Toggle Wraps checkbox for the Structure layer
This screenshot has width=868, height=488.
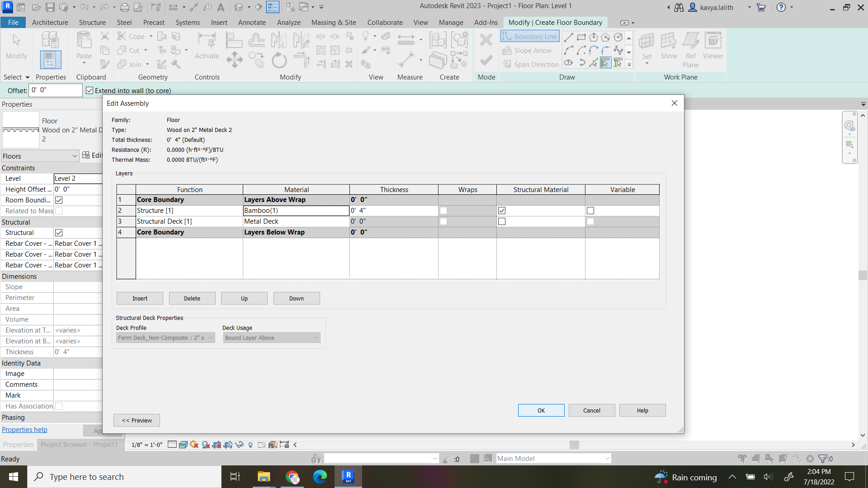pyautogui.click(x=444, y=211)
